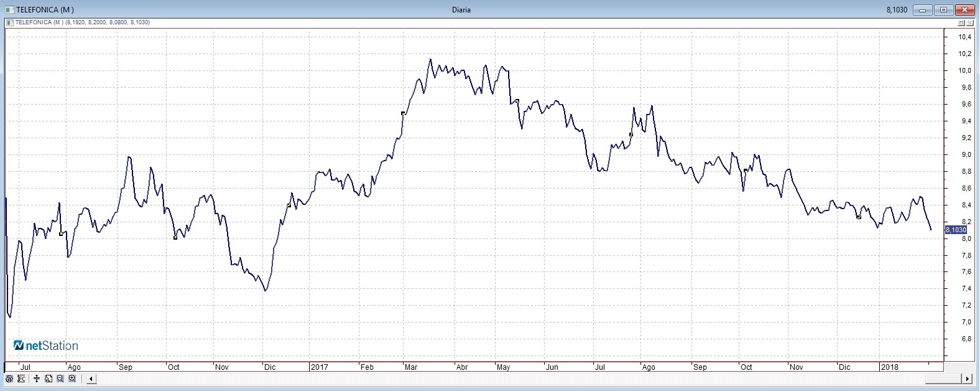980x391 pixels.
Task: Click the scale settings icon beside refresh
Action: [21, 379]
